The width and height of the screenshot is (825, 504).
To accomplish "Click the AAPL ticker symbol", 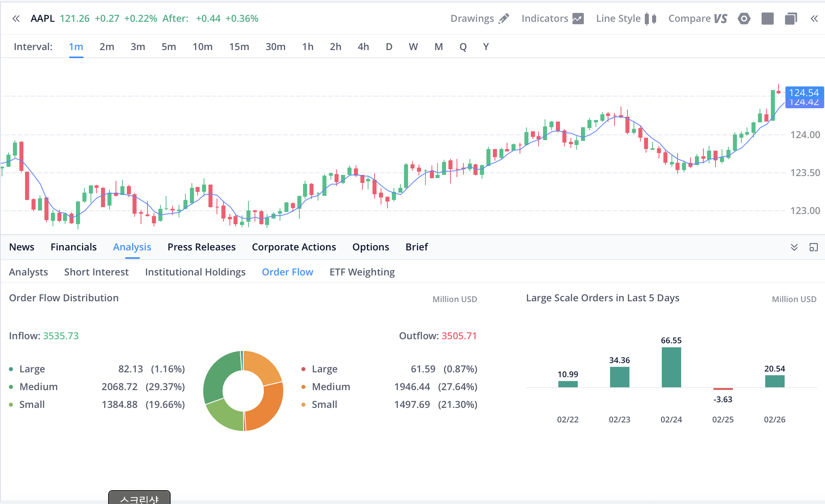I will click(x=42, y=19).
